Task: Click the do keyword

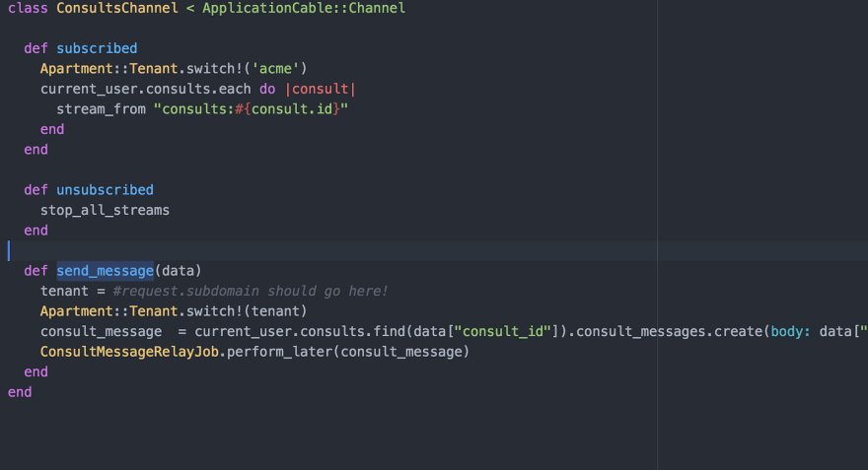Action: tap(267, 89)
